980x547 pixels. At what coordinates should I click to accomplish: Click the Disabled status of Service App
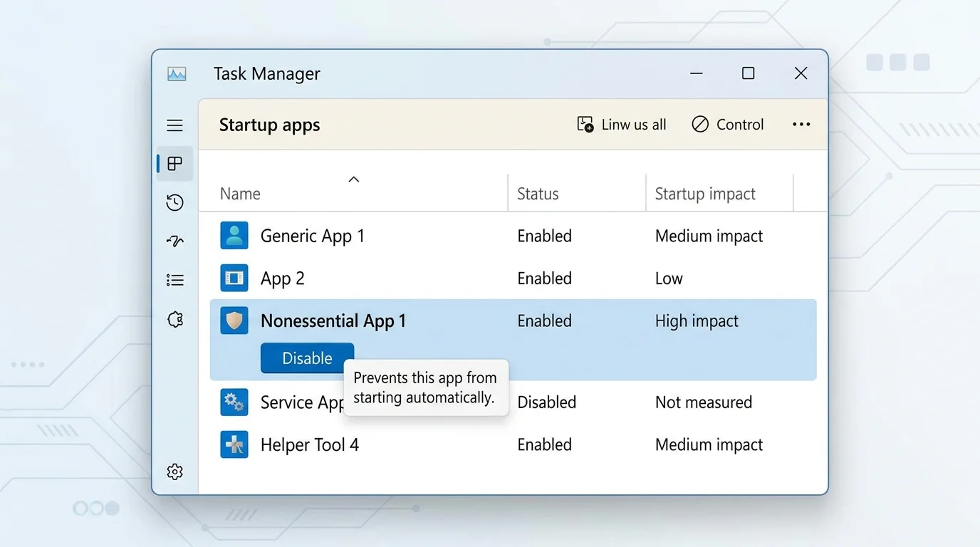point(547,402)
